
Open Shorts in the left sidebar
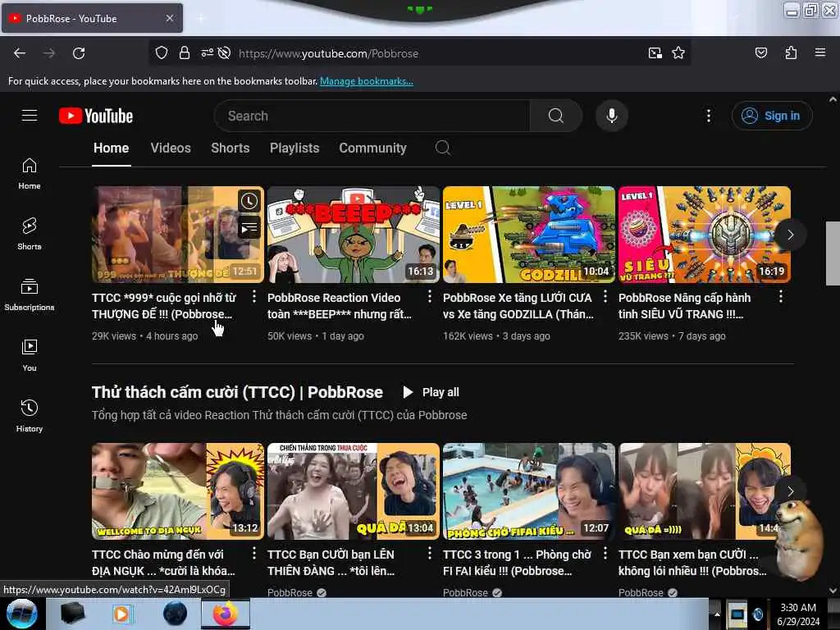point(30,234)
